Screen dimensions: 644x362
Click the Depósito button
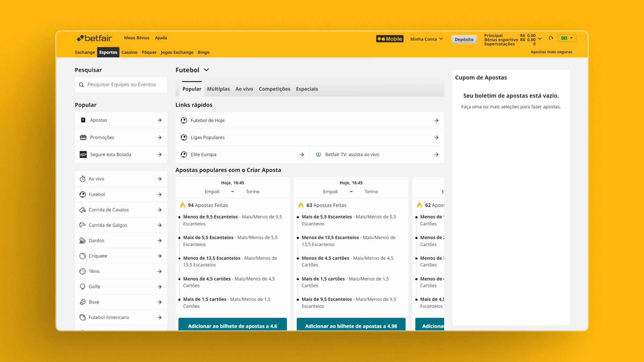[x=464, y=40]
